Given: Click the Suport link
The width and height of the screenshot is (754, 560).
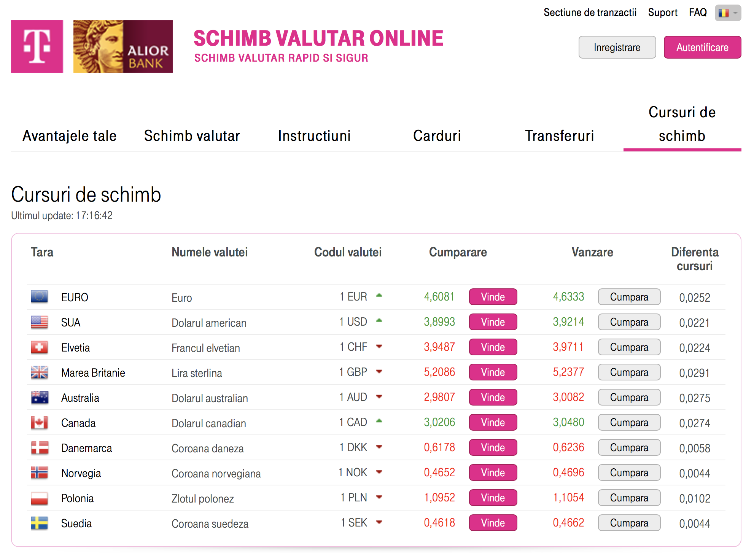Looking at the screenshot, I should pyautogui.click(x=662, y=13).
